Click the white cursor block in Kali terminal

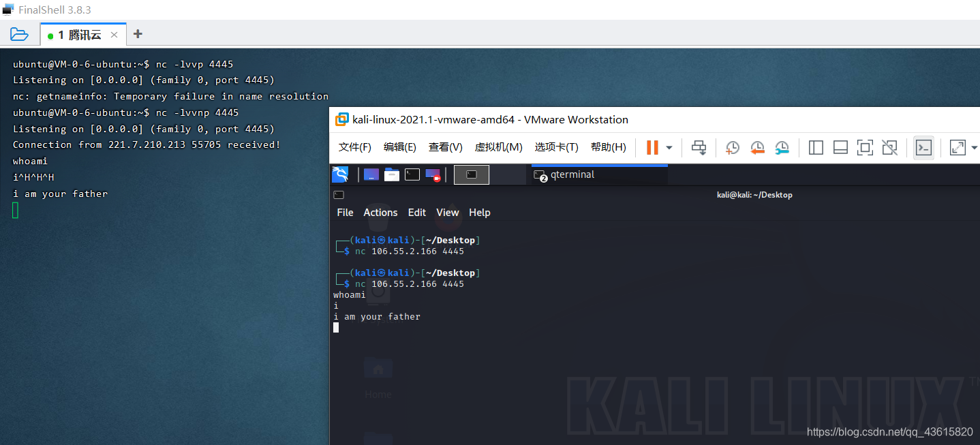click(x=336, y=328)
